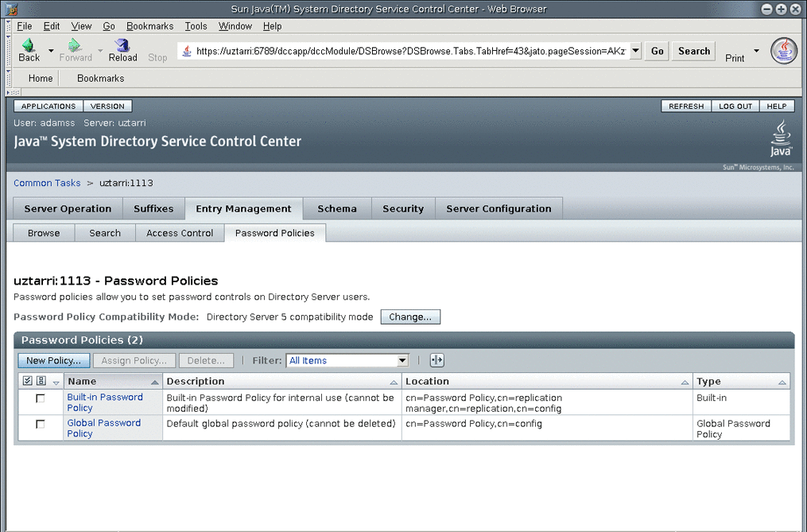Open the Built-in Password Policy link
The width and height of the screenshot is (807, 532).
[x=105, y=402]
